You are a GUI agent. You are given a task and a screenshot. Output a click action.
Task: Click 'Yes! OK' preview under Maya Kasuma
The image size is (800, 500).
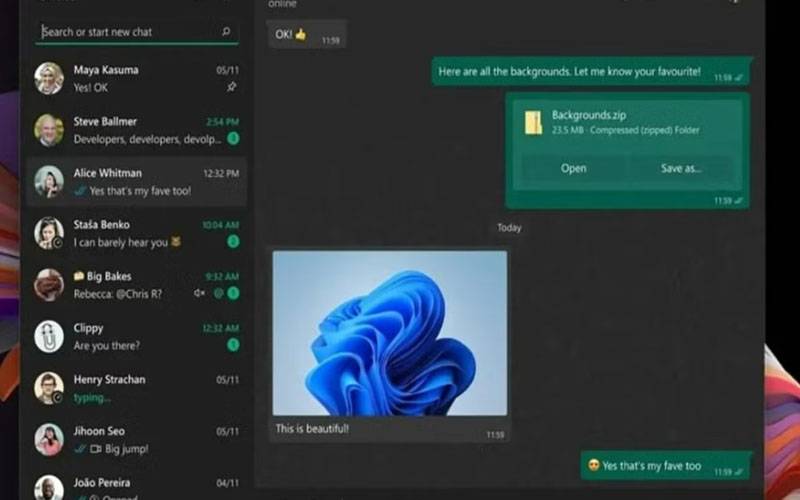pos(90,88)
